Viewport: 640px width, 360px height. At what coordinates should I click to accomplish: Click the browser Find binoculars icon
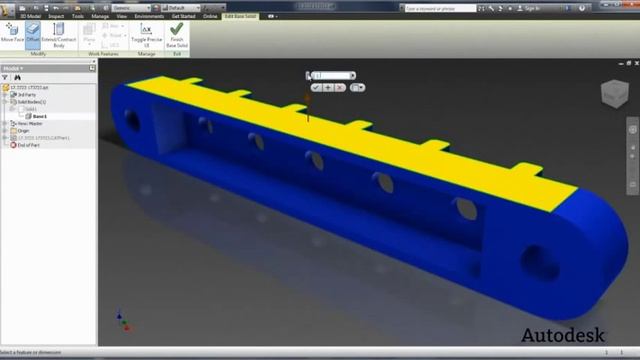click(18, 78)
